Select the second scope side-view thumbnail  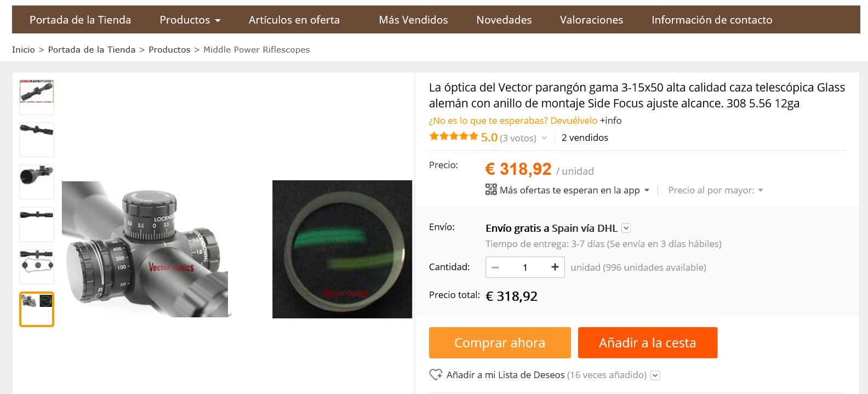[37, 140]
